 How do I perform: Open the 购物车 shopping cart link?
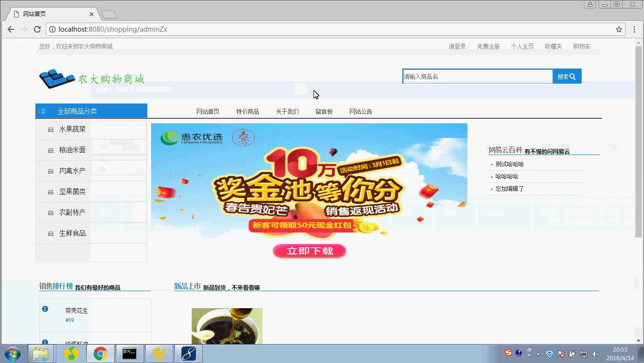(x=582, y=46)
